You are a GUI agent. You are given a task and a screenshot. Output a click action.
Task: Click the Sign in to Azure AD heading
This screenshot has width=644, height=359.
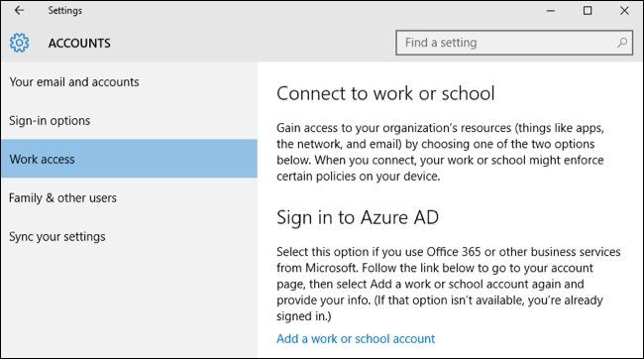click(x=358, y=217)
